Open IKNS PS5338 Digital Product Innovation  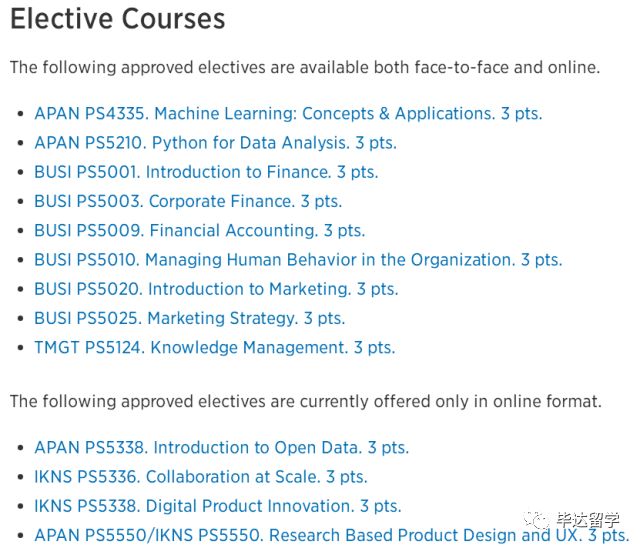point(218,506)
